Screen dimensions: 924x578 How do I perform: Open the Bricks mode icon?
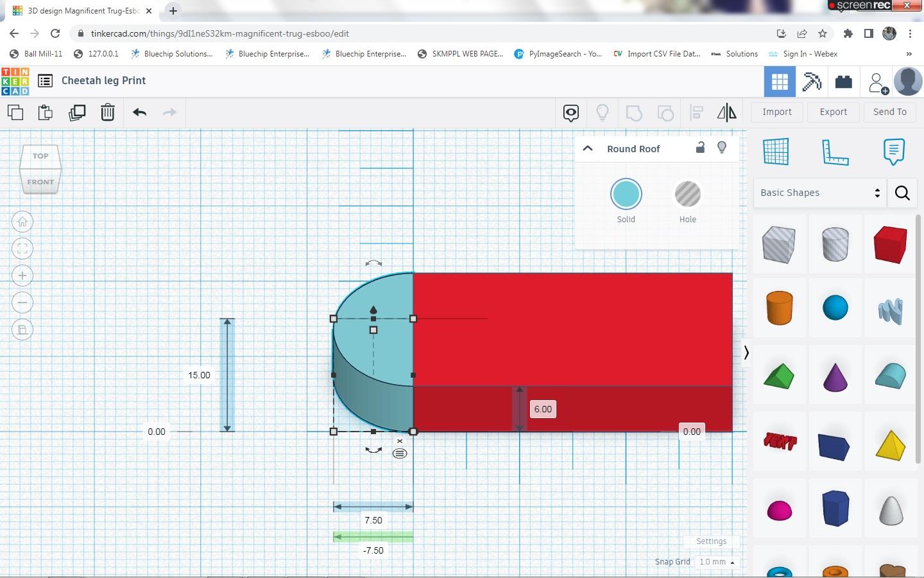(844, 82)
